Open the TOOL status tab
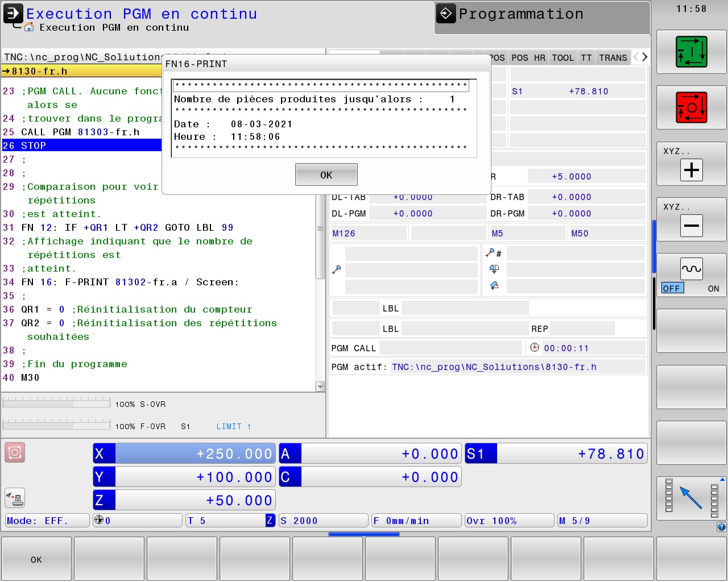Viewport: 728px width, 582px height. (562, 57)
